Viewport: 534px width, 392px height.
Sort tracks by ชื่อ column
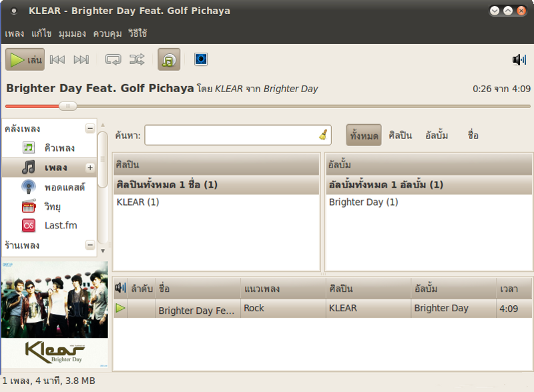point(198,288)
